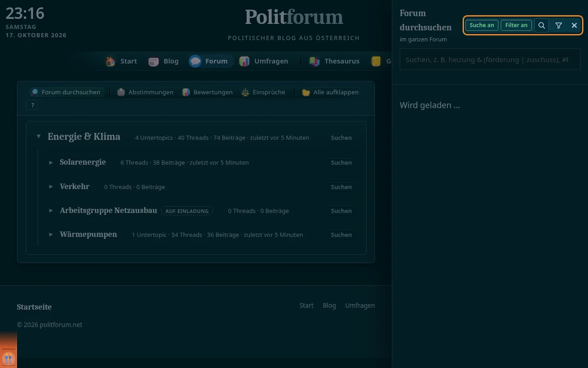Open the Start link in the footer

pos(306,305)
